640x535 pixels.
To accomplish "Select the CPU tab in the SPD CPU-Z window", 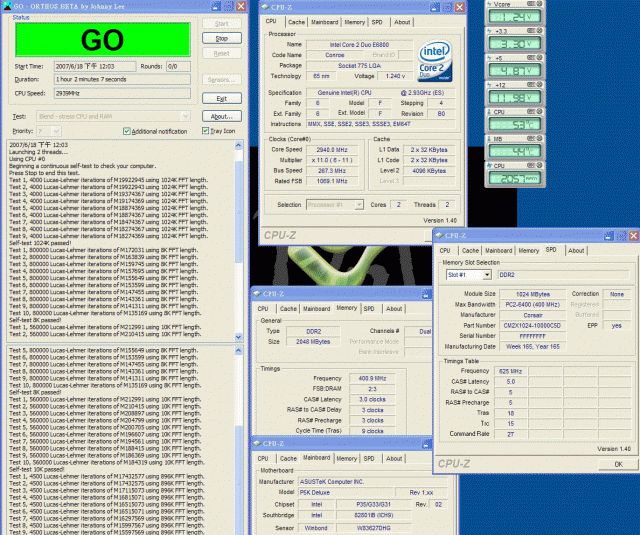I will point(445,251).
